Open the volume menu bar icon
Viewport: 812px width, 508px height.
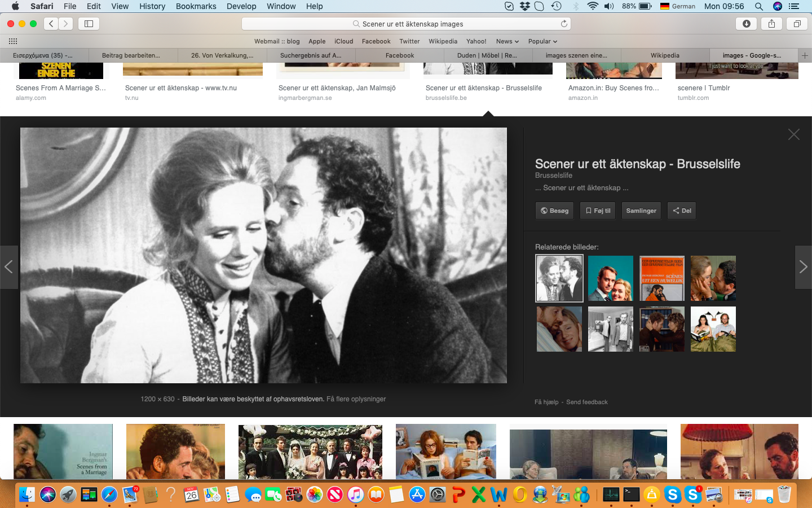point(609,6)
